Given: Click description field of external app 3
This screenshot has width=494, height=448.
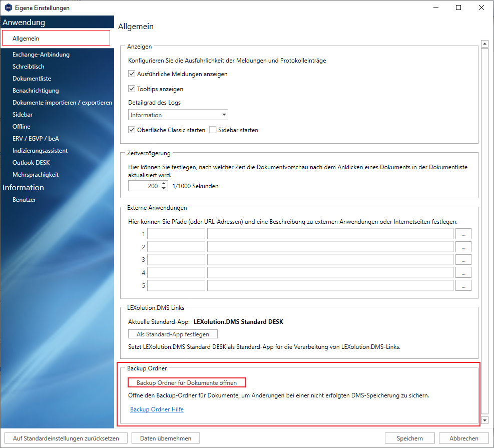Looking at the screenshot, I should (176, 260).
